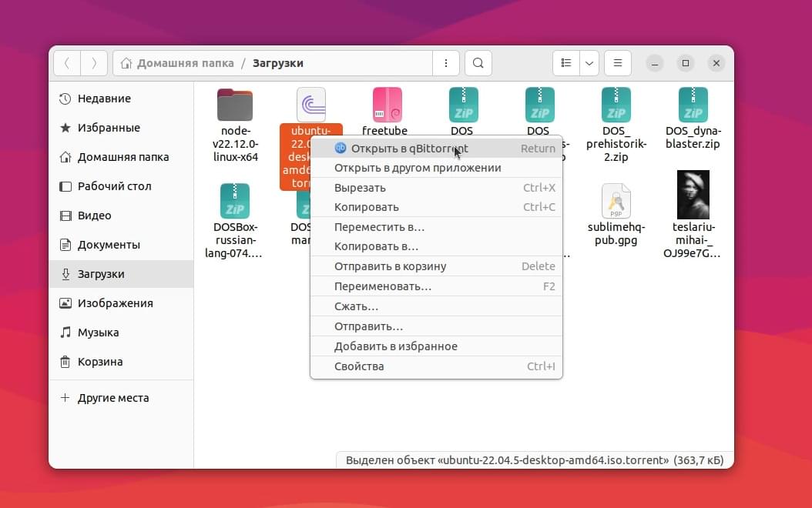Expand view options dropdown arrow
This screenshot has width=812, height=508.
(x=589, y=63)
